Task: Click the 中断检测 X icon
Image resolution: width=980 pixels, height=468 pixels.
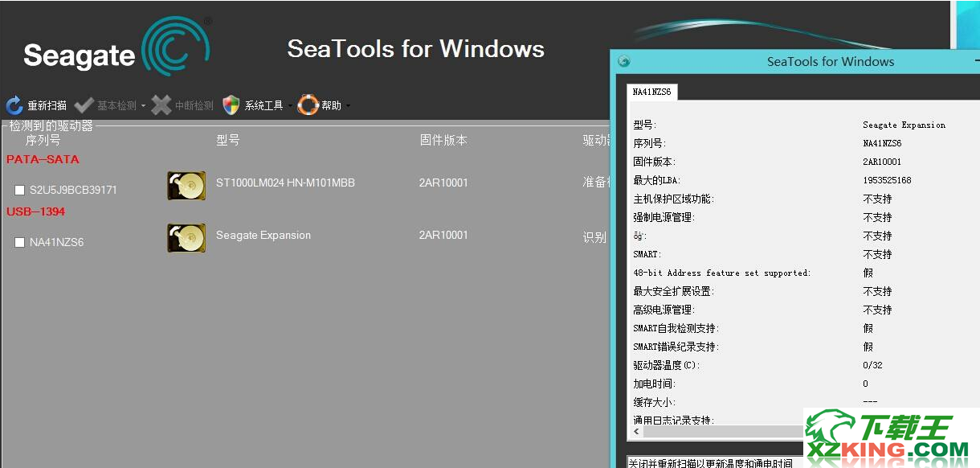Action: [161, 105]
